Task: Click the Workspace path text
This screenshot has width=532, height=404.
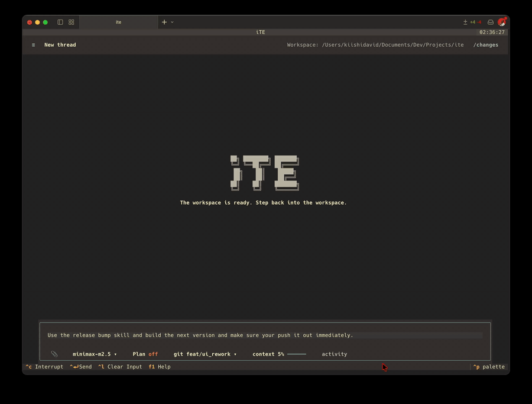Action: [375, 45]
